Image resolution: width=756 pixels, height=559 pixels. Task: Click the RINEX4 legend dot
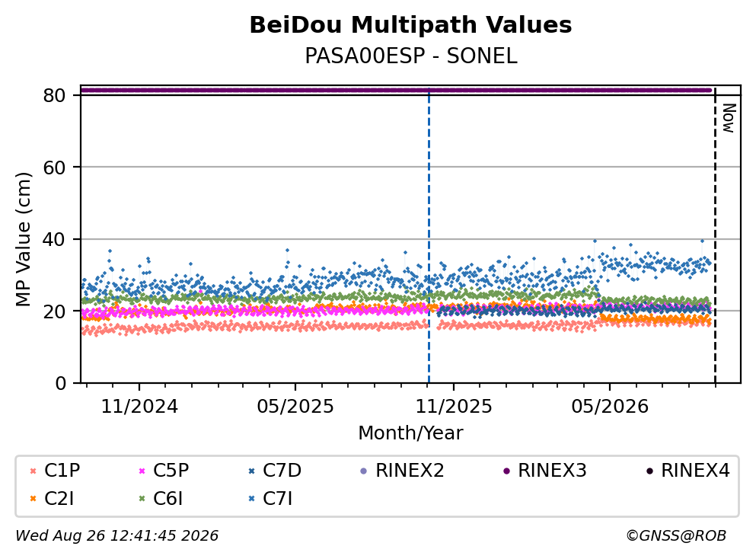[x=649, y=471]
